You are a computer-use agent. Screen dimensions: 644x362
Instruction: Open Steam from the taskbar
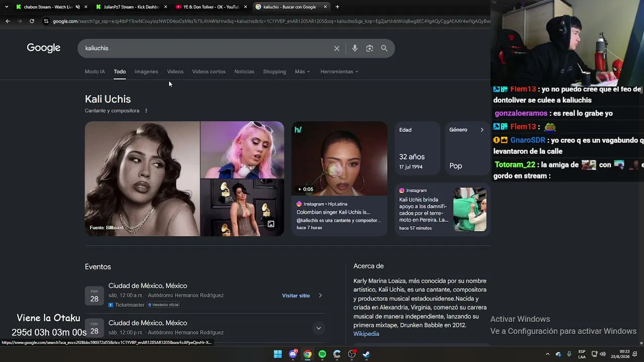[366, 354]
